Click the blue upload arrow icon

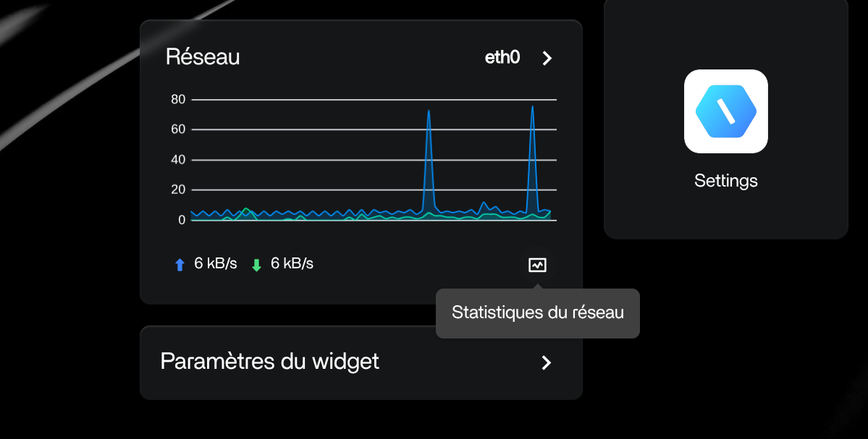click(180, 265)
